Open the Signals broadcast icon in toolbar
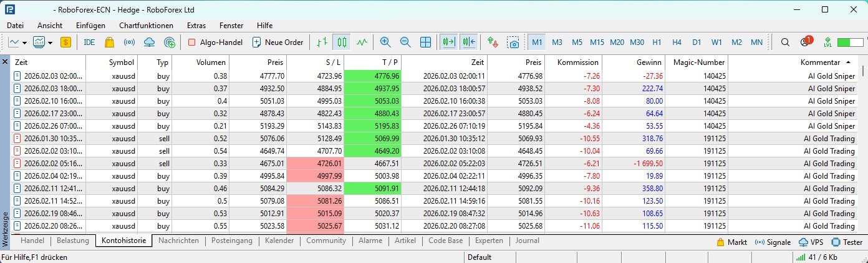This screenshot has width=868, height=263. [x=129, y=42]
